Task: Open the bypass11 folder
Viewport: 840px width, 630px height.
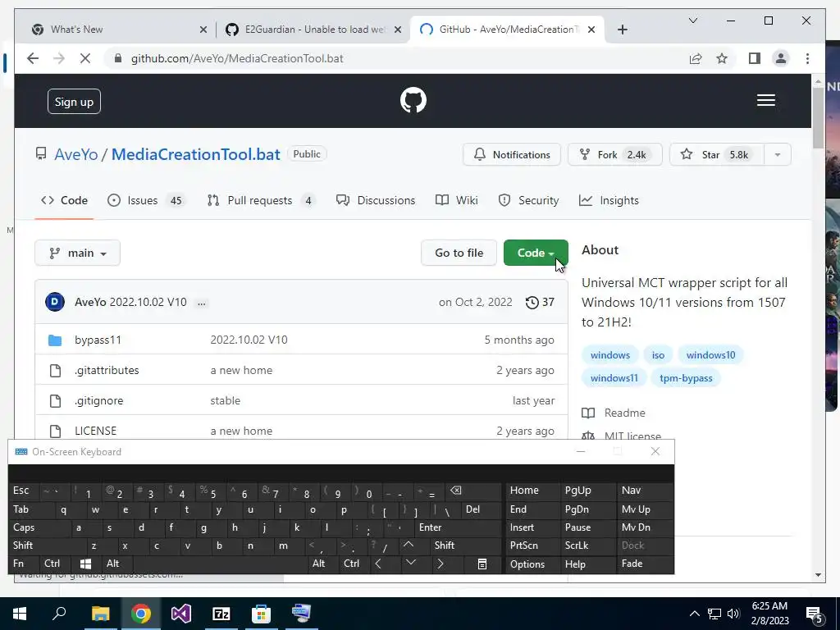Action: coord(98,340)
